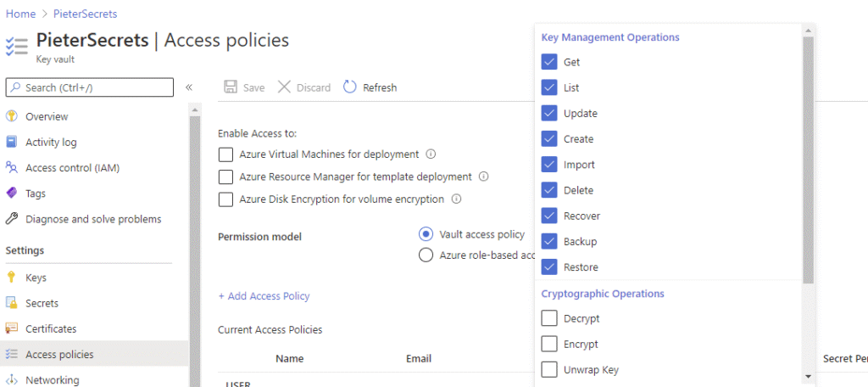Click + Add Access Policy link
Viewport: 868px width, 387px height.
(x=264, y=296)
